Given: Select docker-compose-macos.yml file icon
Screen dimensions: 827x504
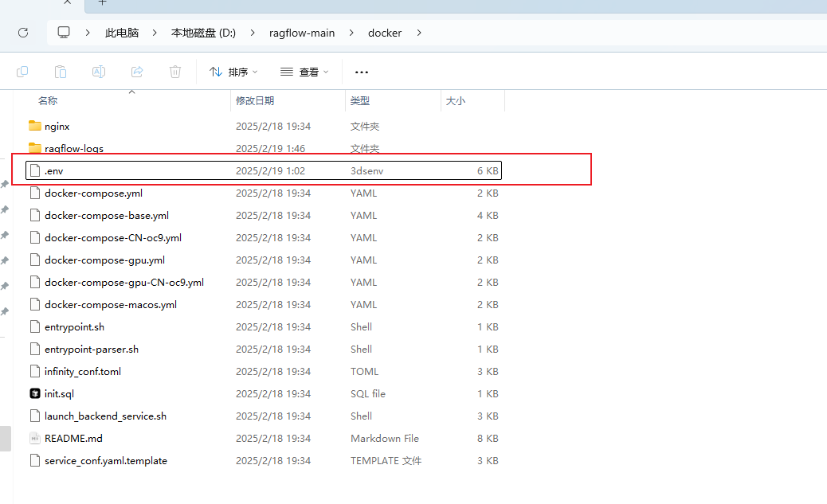Looking at the screenshot, I should pos(35,304).
